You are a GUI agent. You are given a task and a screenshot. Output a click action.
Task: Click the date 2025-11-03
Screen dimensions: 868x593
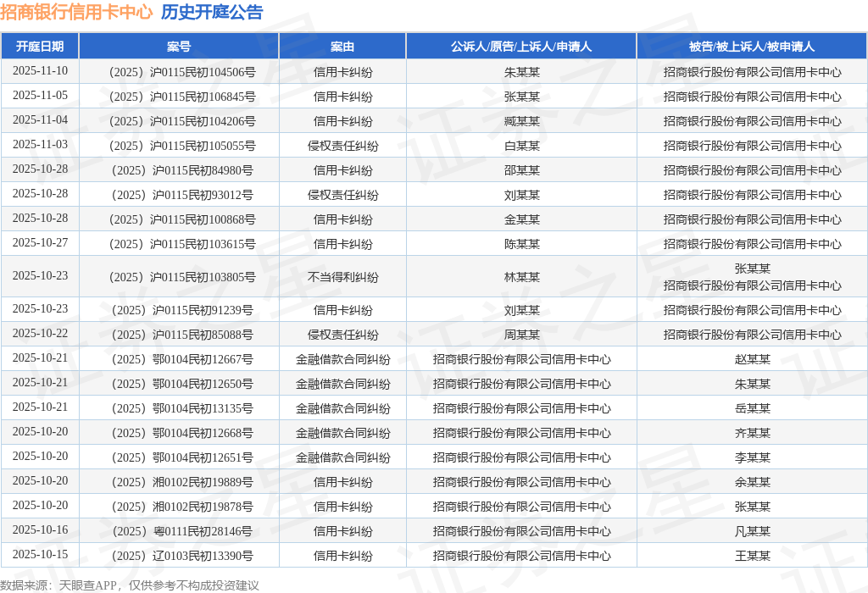[x=40, y=144]
